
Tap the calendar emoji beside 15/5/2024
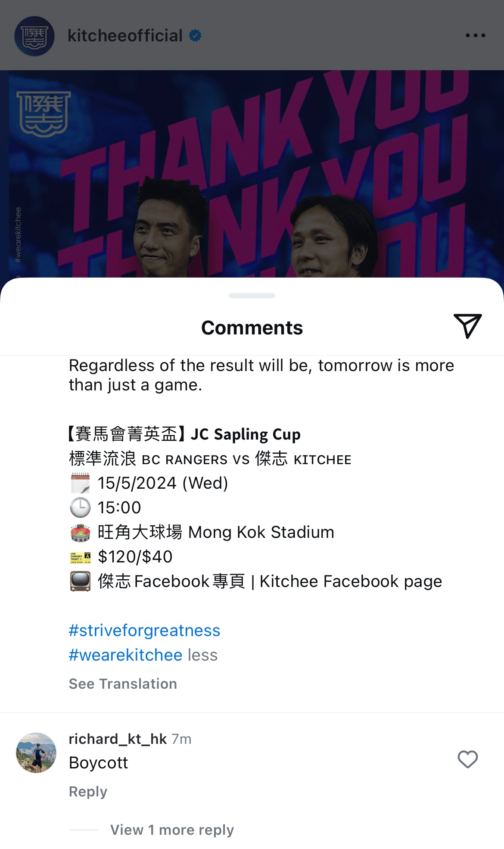[80, 483]
